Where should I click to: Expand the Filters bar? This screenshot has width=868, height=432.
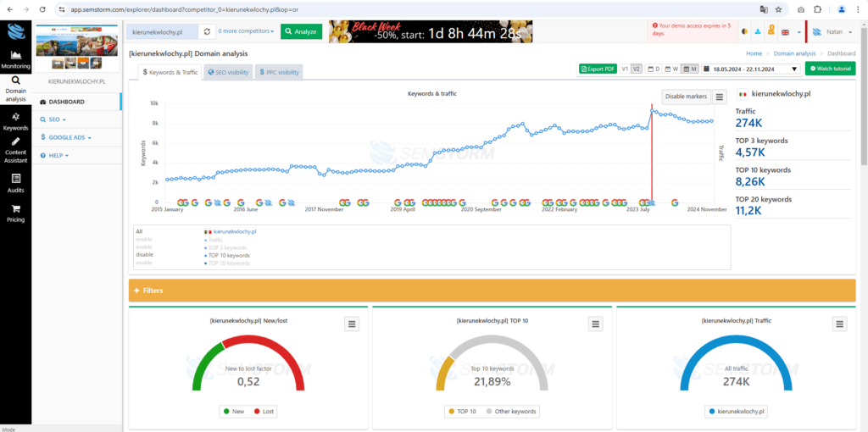492,291
